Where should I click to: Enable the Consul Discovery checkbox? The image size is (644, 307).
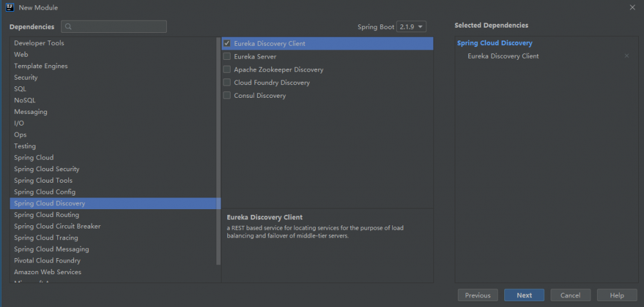click(x=227, y=95)
